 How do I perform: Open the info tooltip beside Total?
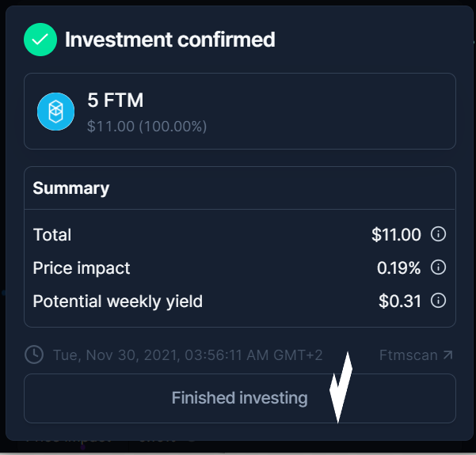pyautogui.click(x=438, y=234)
